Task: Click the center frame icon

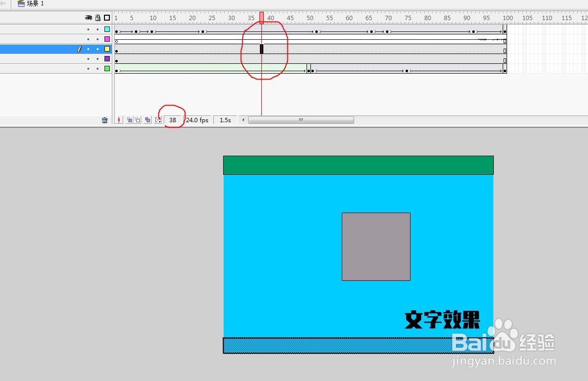Action: (119, 119)
